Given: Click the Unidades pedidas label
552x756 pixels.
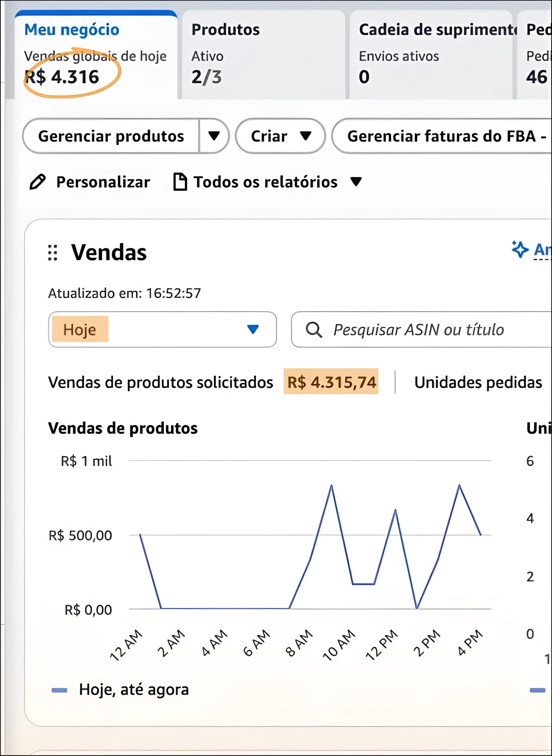Looking at the screenshot, I should [478, 382].
